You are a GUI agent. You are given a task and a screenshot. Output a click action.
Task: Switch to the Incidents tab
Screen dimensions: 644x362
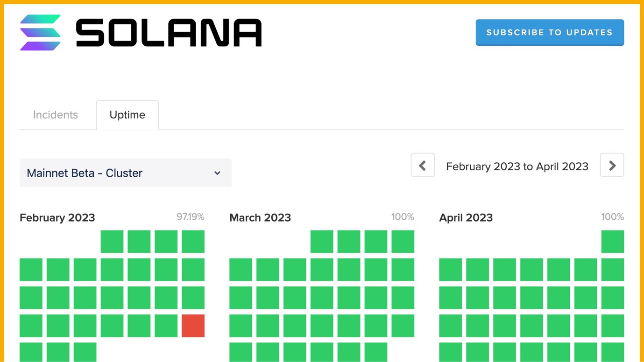click(56, 115)
